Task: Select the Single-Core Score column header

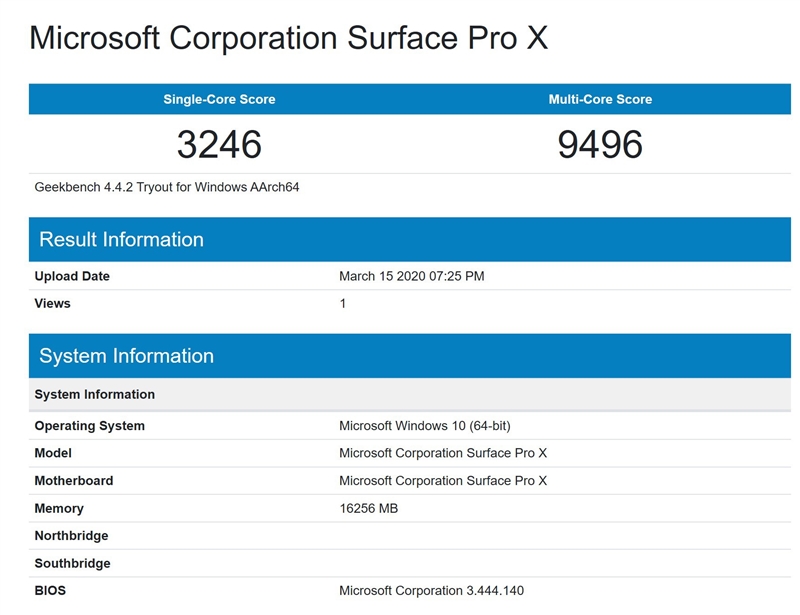Action: click(x=219, y=100)
